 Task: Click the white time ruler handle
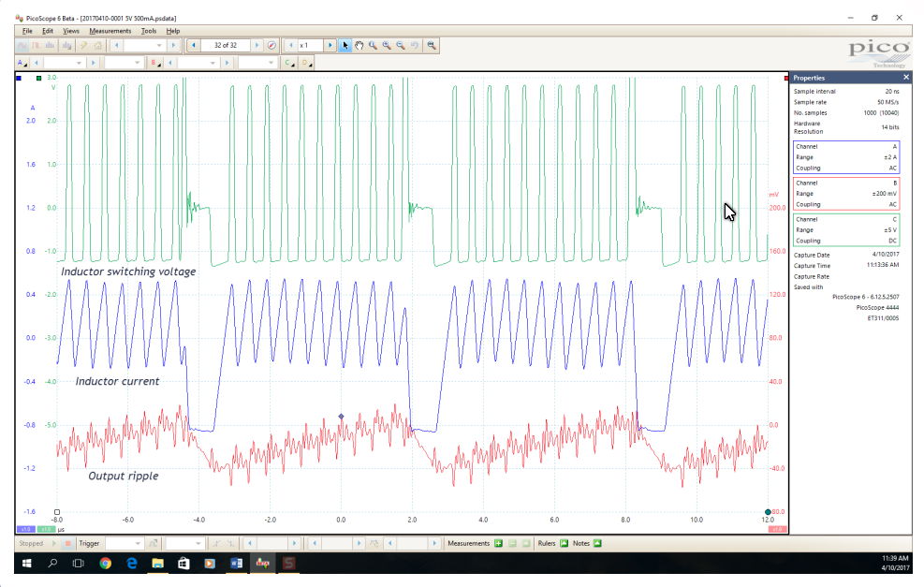click(x=57, y=512)
